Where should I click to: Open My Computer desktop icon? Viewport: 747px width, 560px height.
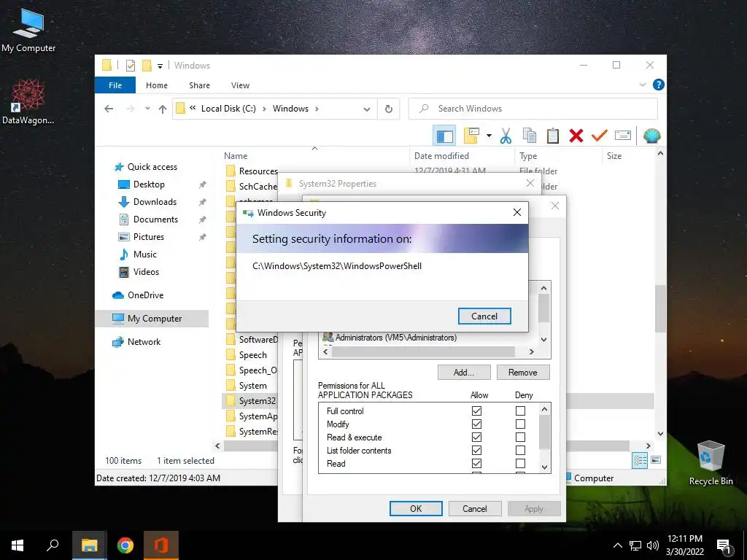[x=28, y=30]
